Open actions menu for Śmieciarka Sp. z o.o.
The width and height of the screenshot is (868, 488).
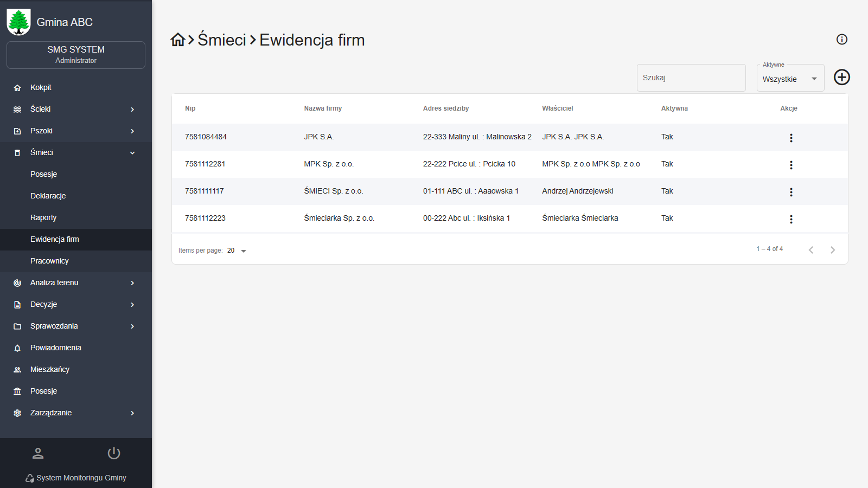click(x=791, y=219)
